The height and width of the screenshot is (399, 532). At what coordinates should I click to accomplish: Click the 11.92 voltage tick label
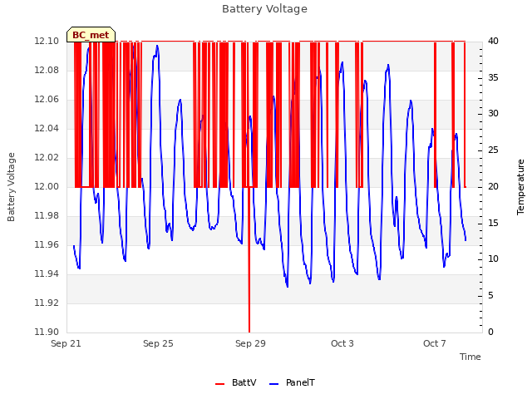point(47,303)
